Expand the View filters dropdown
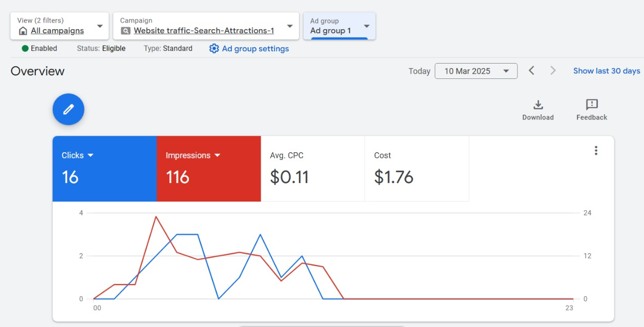Image resolution: width=644 pixels, height=327 pixels. click(x=100, y=26)
